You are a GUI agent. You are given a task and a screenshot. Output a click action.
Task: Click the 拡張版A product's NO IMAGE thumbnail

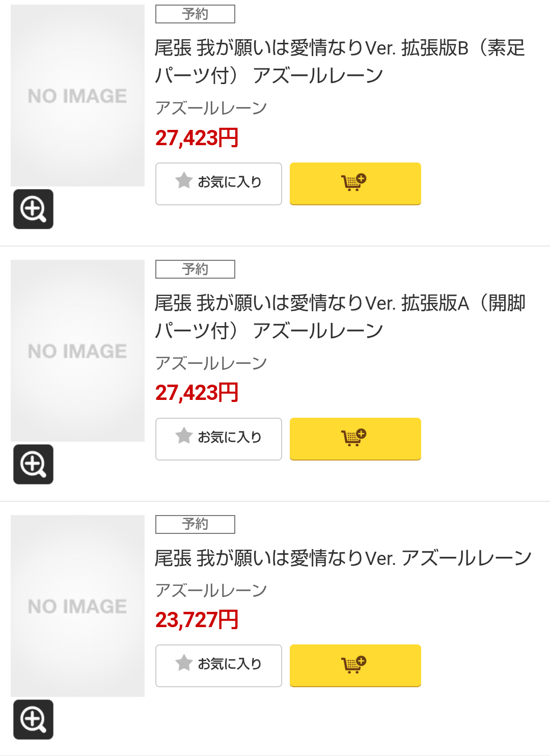(77, 351)
